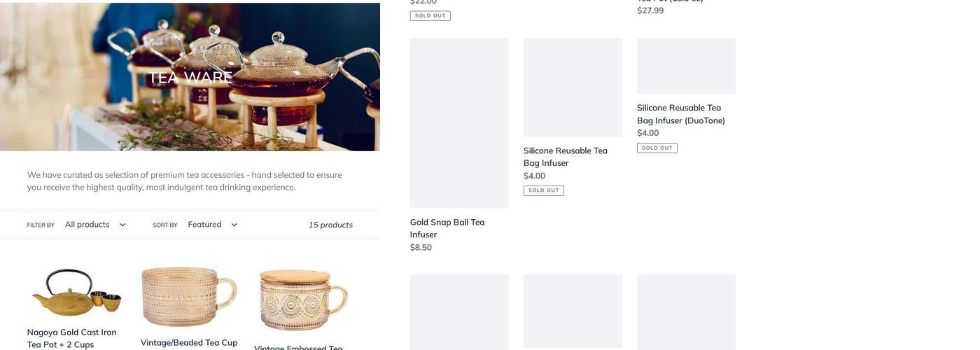Click the Sold Out badge under DuoTone infuser

657,148
